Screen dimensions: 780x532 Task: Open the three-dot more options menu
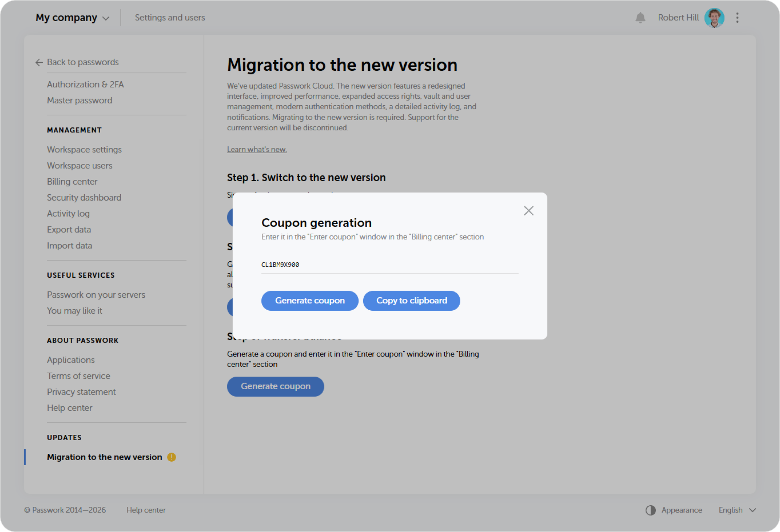(x=737, y=18)
